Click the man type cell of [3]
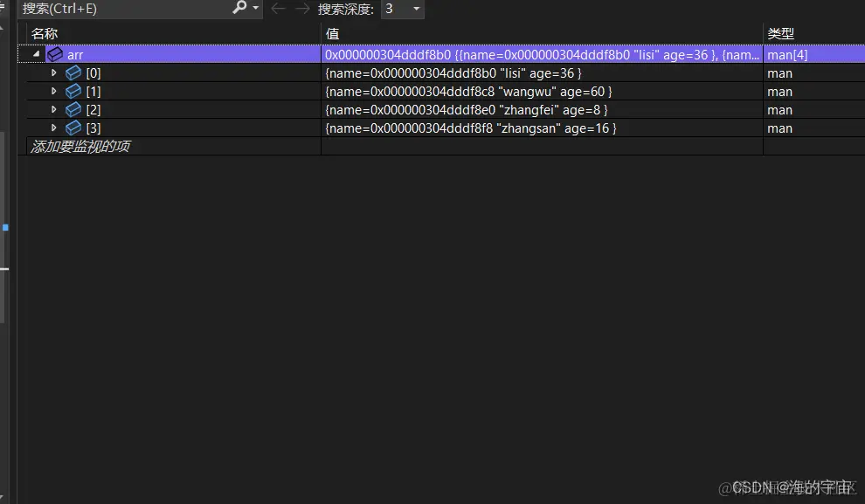Screen dimensions: 865x504 point(779,128)
